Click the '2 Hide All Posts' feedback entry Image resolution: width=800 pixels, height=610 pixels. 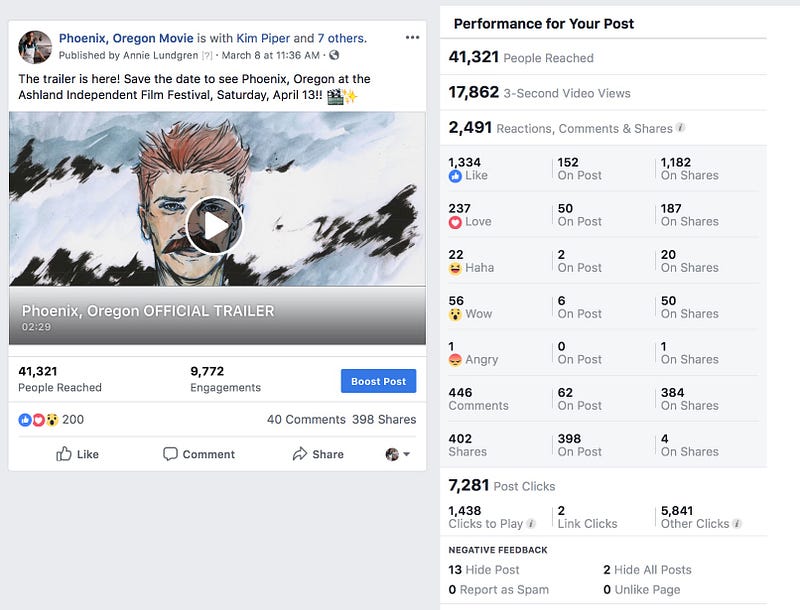(647, 570)
